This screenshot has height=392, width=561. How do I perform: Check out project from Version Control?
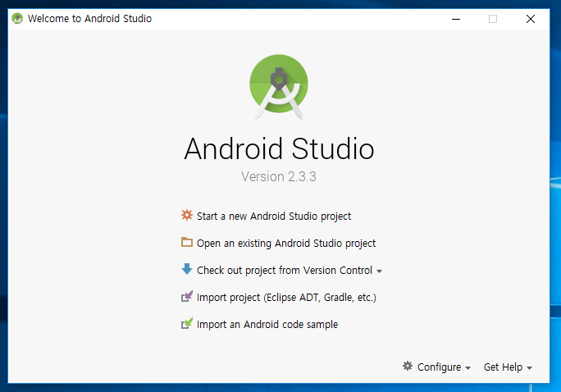click(x=285, y=271)
